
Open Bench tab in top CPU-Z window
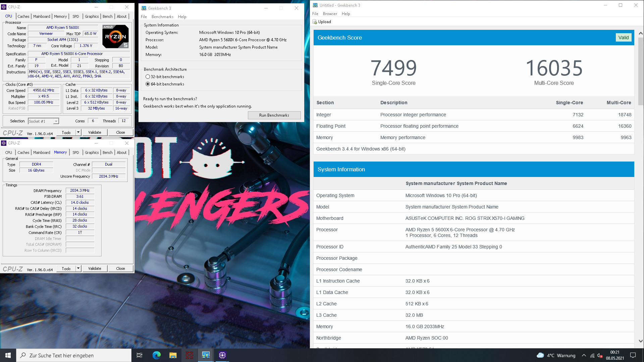[108, 16]
